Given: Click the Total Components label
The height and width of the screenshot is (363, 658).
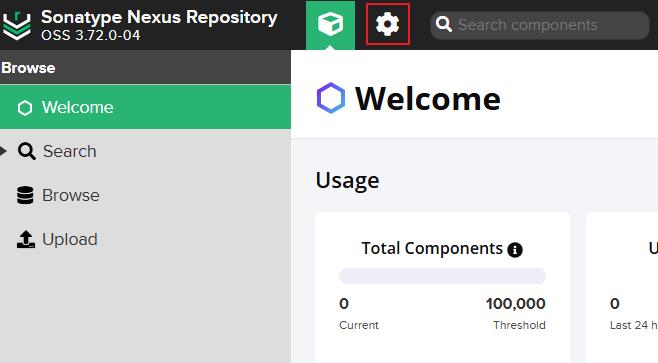Looking at the screenshot, I should (x=432, y=248).
